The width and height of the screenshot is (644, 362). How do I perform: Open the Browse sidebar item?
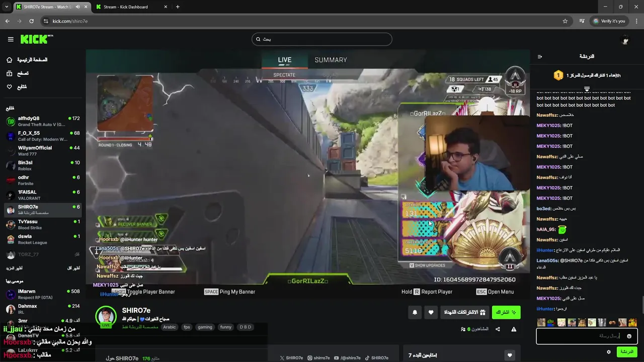(x=17, y=73)
